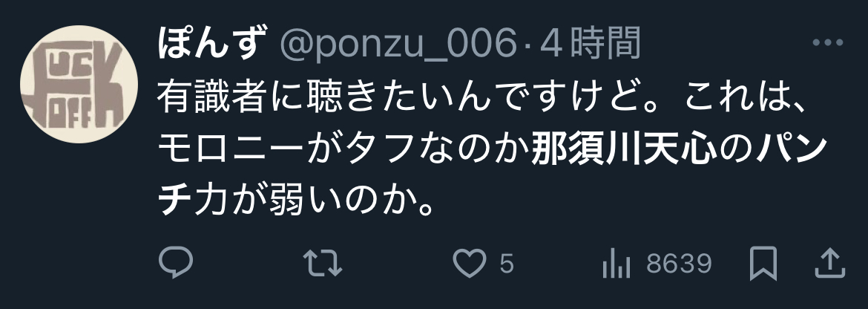Open view analytics bar chart icon
Screen dimensions: 868x309
pos(616,263)
